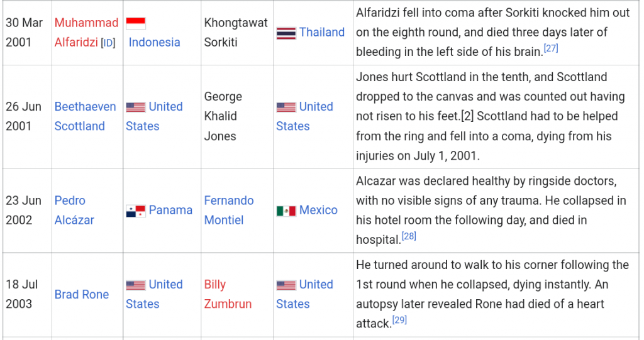Open the Fernando Montiel article link

click(229, 211)
